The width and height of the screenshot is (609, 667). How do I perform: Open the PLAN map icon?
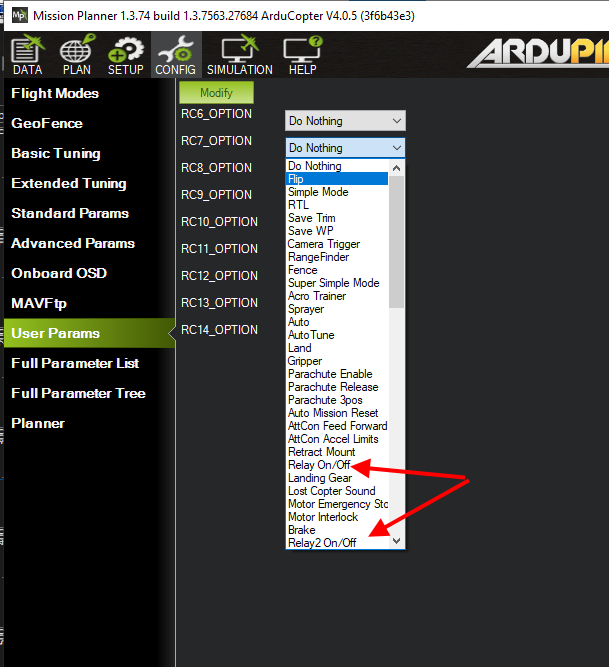click(x=77, y=52)
